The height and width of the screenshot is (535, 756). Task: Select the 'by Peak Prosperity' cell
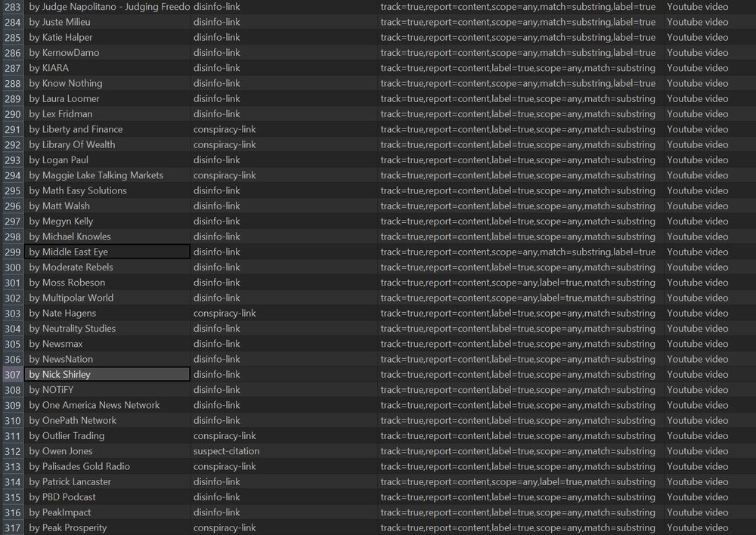[x=107, y=527]
